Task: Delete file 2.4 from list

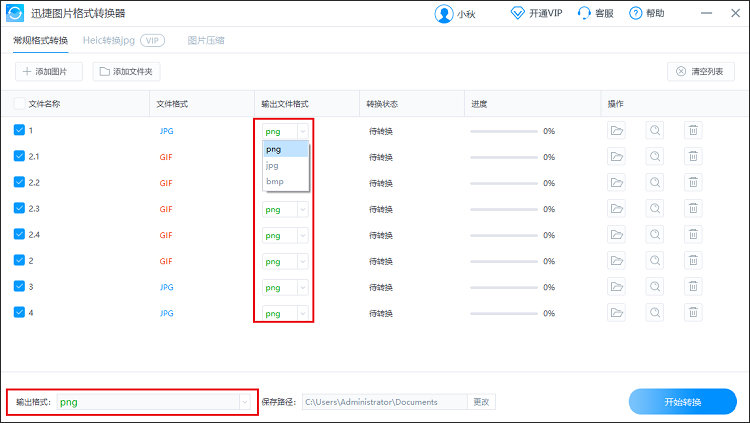Action: pyautogui.click(x=693, y=234)
